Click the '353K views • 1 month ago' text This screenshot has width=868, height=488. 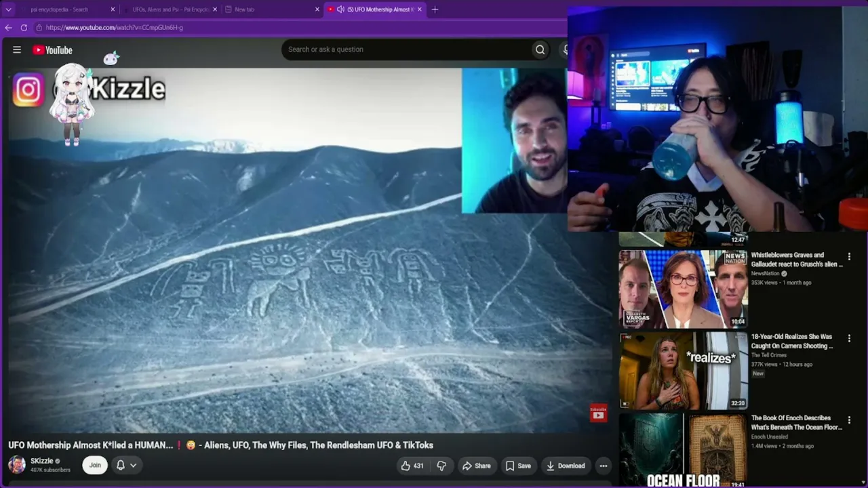tap(781, 283)
